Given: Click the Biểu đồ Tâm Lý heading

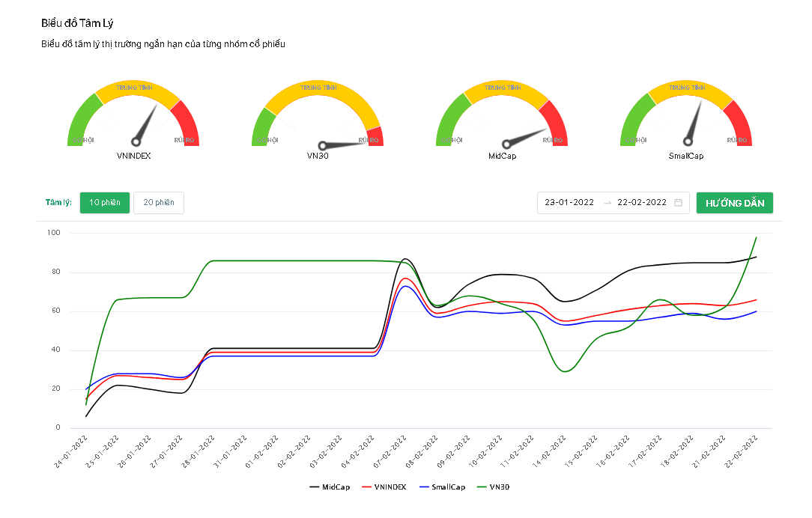Looking at the screenshot, I should click(77, 23).
